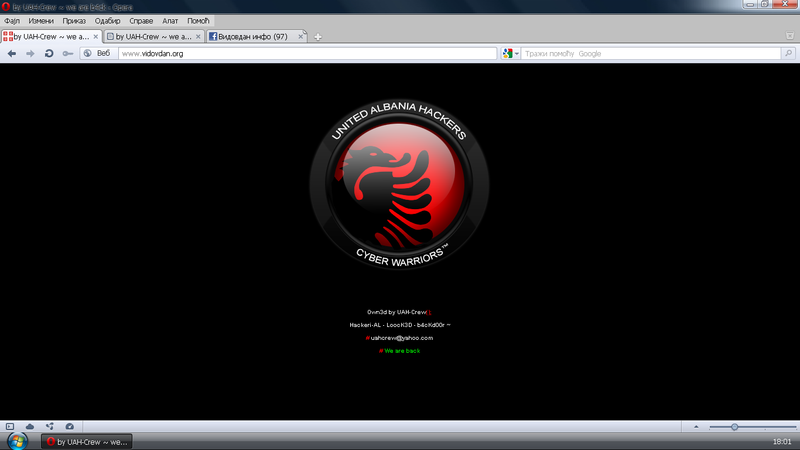The height and width of the screenshot is (450, 800).
Task: Add a new tab with the plus button
Action: pyautogui.click(x=318, y=37)
